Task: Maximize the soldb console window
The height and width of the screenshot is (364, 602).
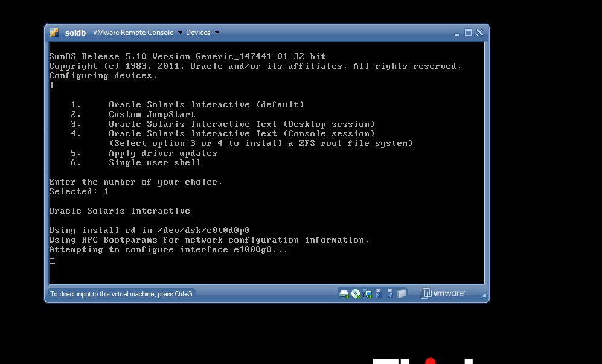Action: tap(468, 33)
